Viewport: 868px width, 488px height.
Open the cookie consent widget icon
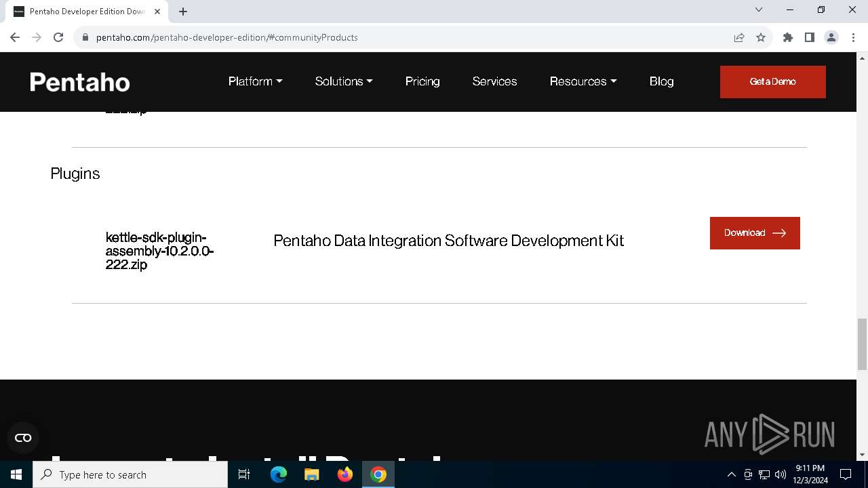coord(23,438)
